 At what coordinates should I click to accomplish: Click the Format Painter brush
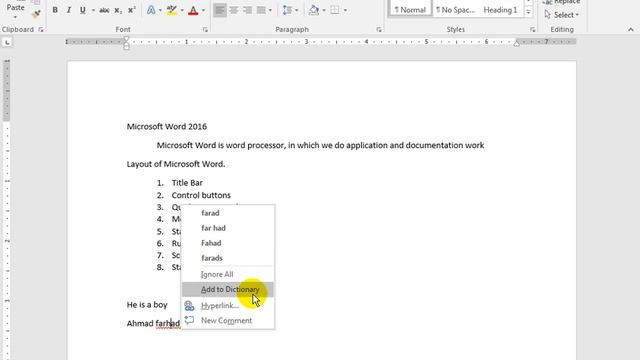pos(36,14)
